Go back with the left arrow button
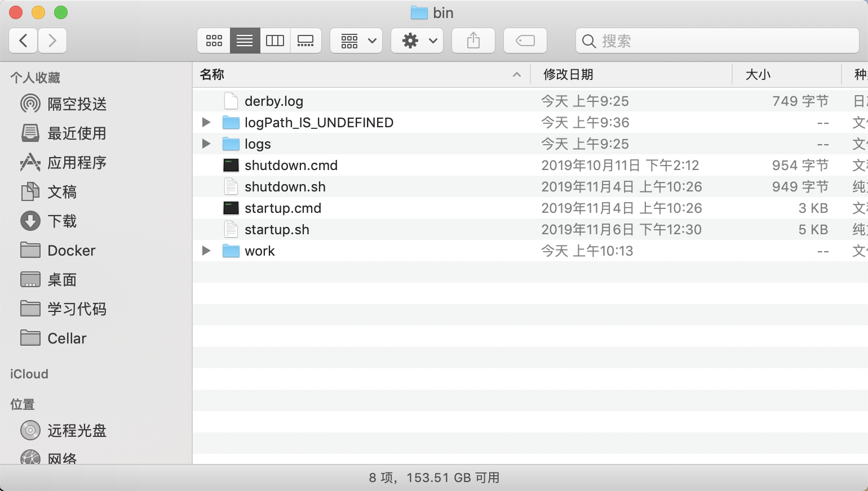This screenshot has width=868, height=491. coord(24,41)
